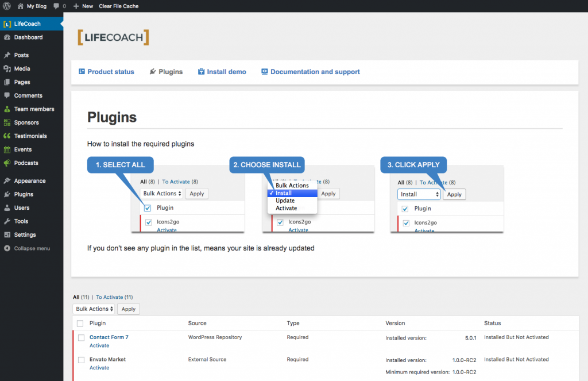Open the LifeCoach sidebar menu item

pyautogui.click(x=32, y=24)
